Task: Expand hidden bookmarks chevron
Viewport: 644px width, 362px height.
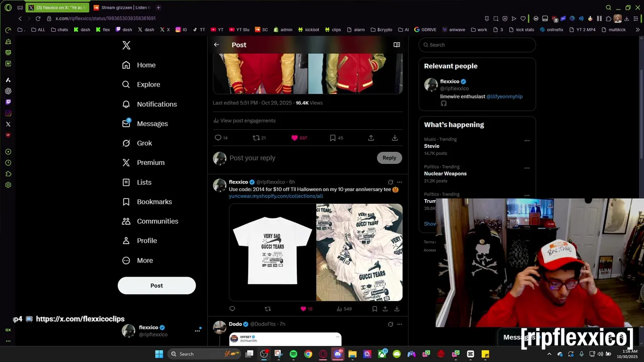Action: pos(637,30)
